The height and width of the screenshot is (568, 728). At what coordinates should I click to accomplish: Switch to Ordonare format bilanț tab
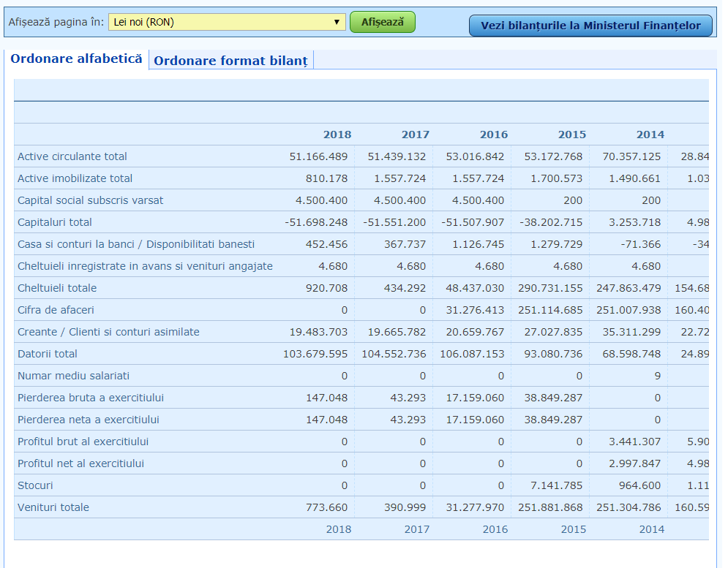(230, 61)
